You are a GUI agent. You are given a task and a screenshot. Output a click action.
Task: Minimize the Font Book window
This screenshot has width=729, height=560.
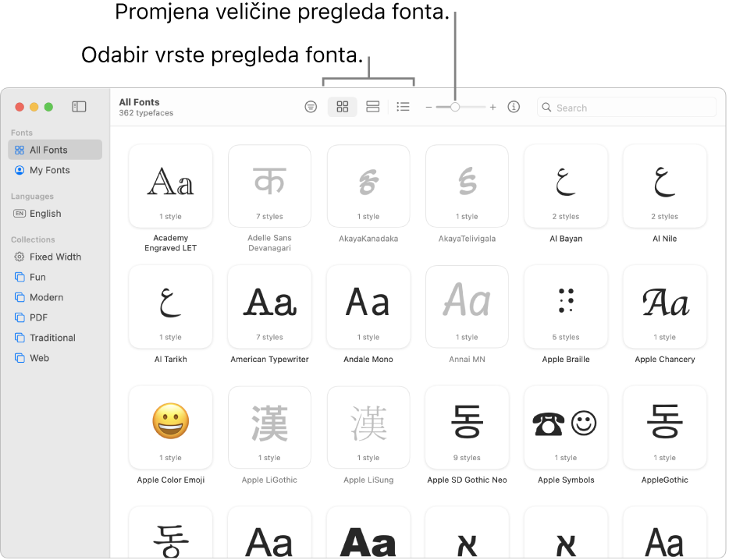click(34, 107)
